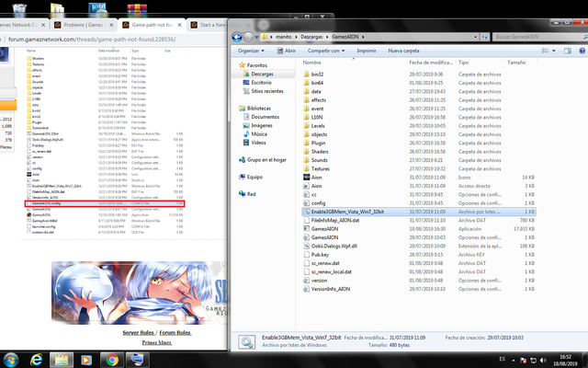588x368 pixels.
Task: Select the data folder icon
Action: [x=306, y=91]
